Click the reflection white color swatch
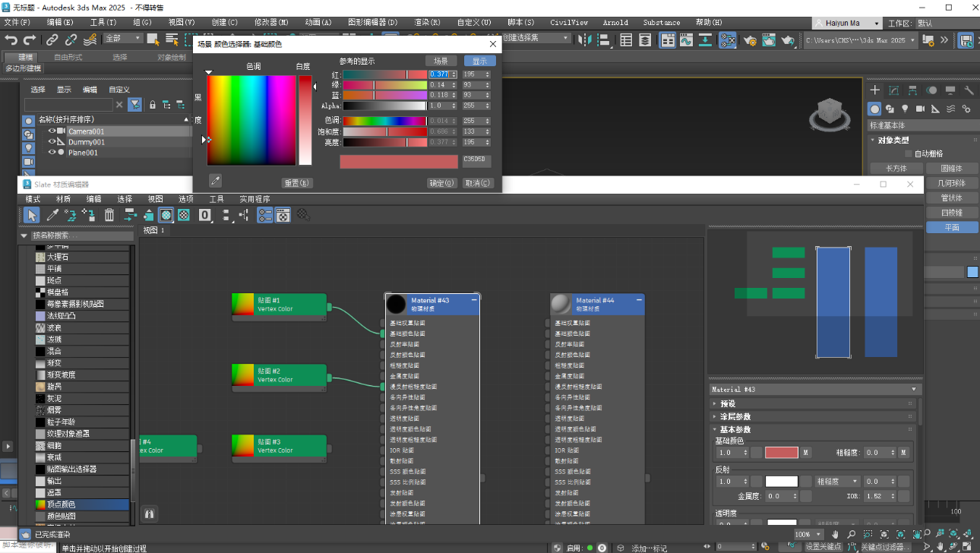 782,482
